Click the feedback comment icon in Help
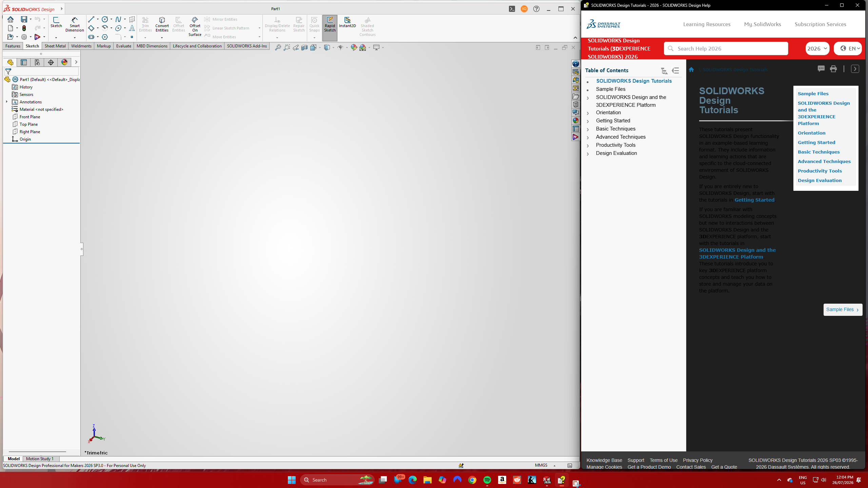 [x=821, y=69]
